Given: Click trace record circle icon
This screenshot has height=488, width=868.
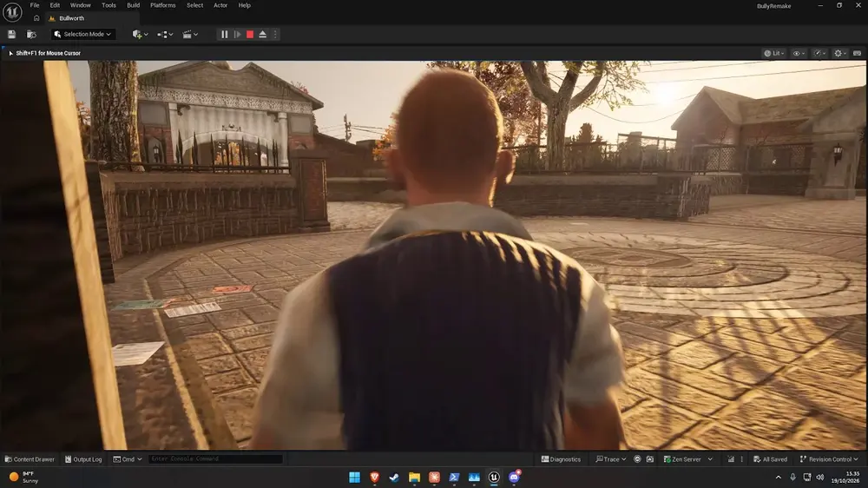Looking at the screenshot, I should tap(637, 459).
